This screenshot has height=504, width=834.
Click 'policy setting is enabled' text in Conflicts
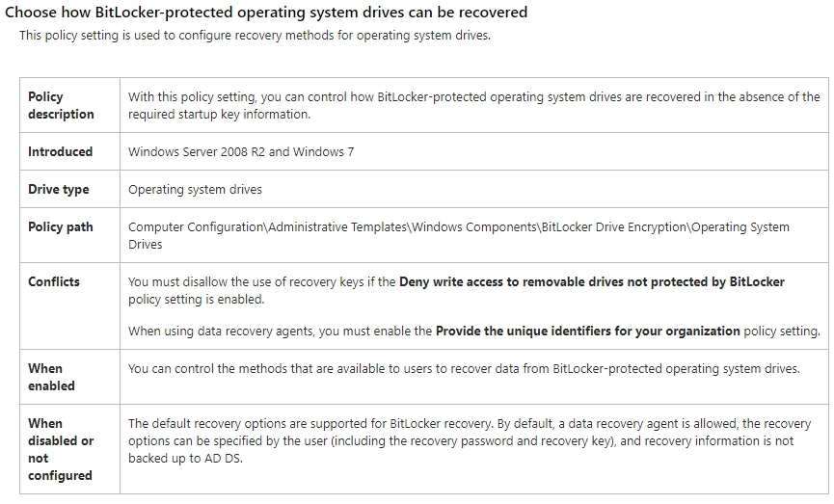click(x=197, y=300)
